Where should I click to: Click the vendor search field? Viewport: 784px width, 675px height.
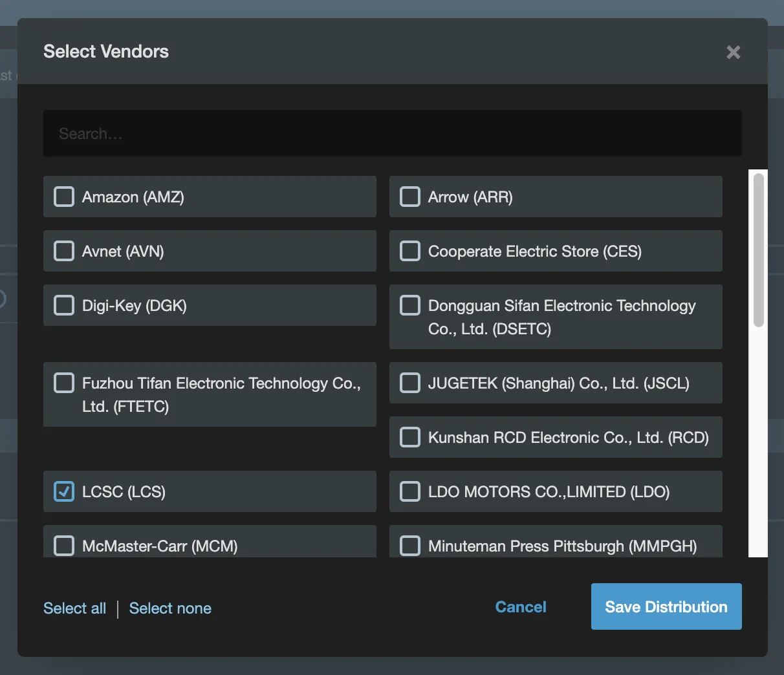[x=392, y=133]
